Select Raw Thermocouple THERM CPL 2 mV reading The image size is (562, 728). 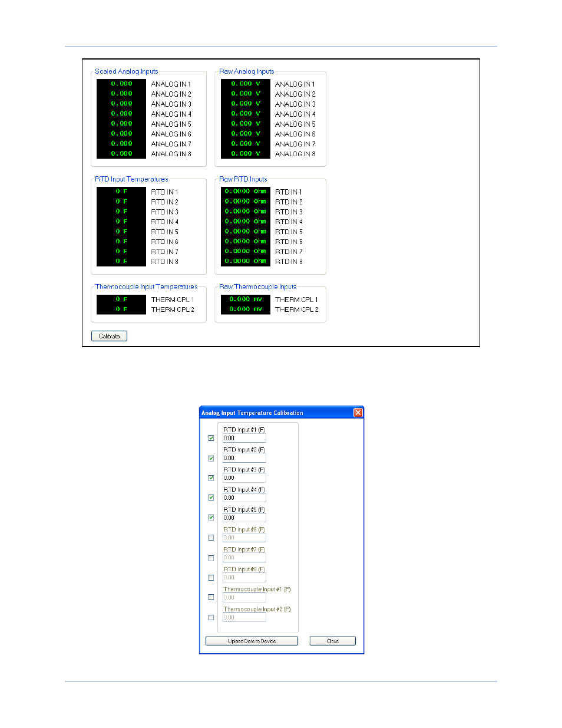coord(246,309)
